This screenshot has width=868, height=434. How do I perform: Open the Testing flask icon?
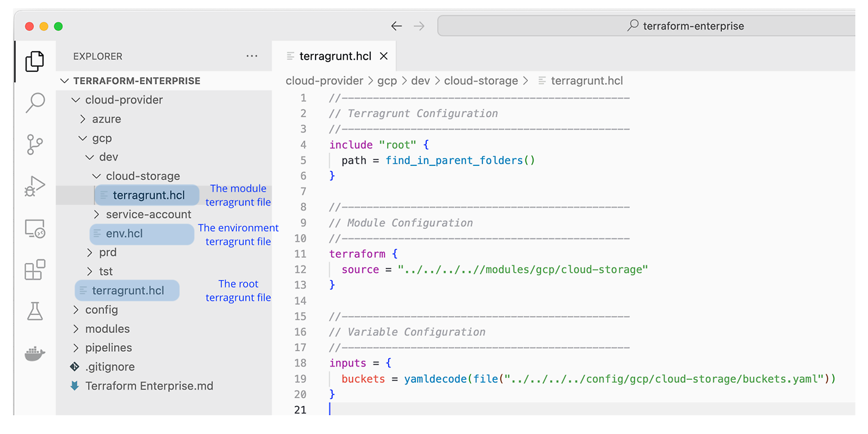pos(35,311)
